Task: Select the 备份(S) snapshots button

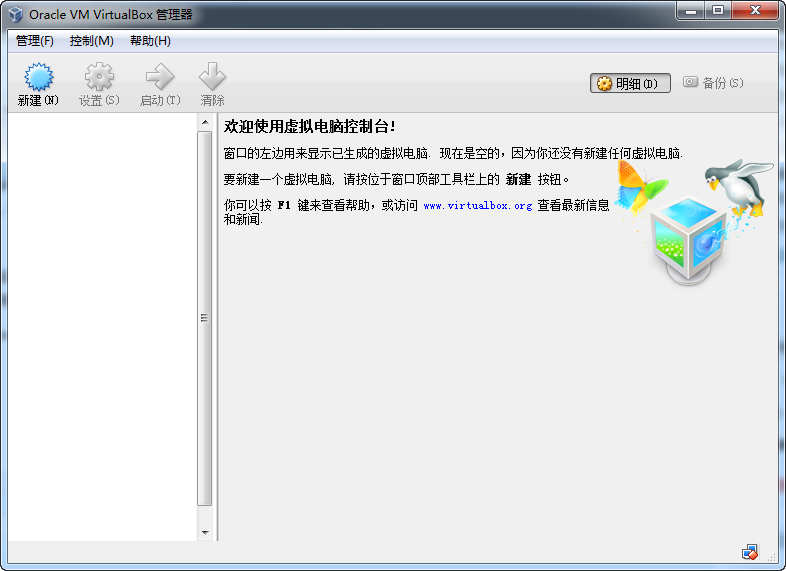Action: tap(713, 83)
